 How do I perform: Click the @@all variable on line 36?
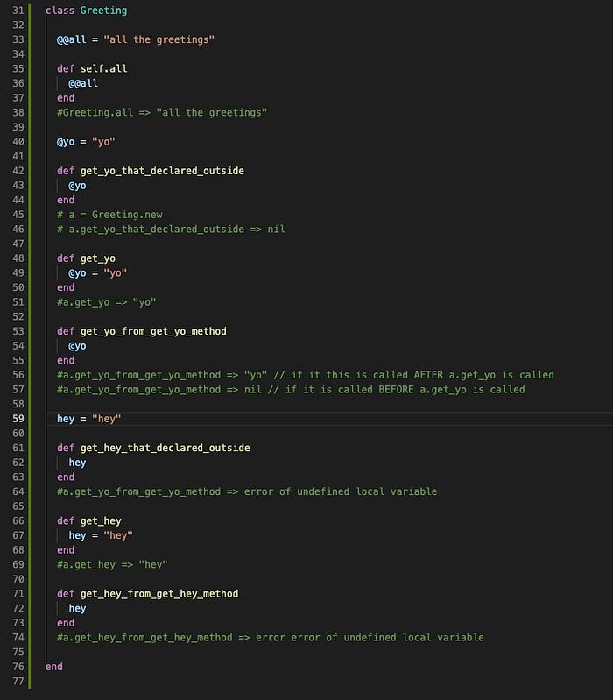point(83,83)
